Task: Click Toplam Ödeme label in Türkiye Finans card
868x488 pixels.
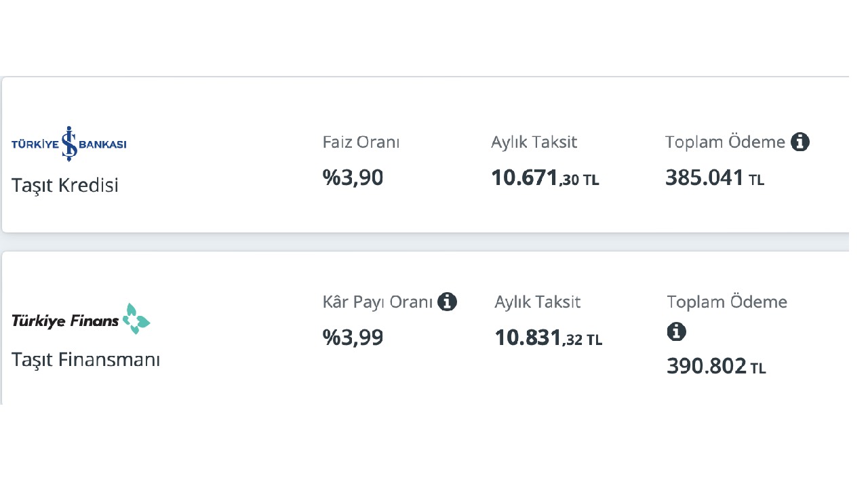Action: [x=728, y=302]
